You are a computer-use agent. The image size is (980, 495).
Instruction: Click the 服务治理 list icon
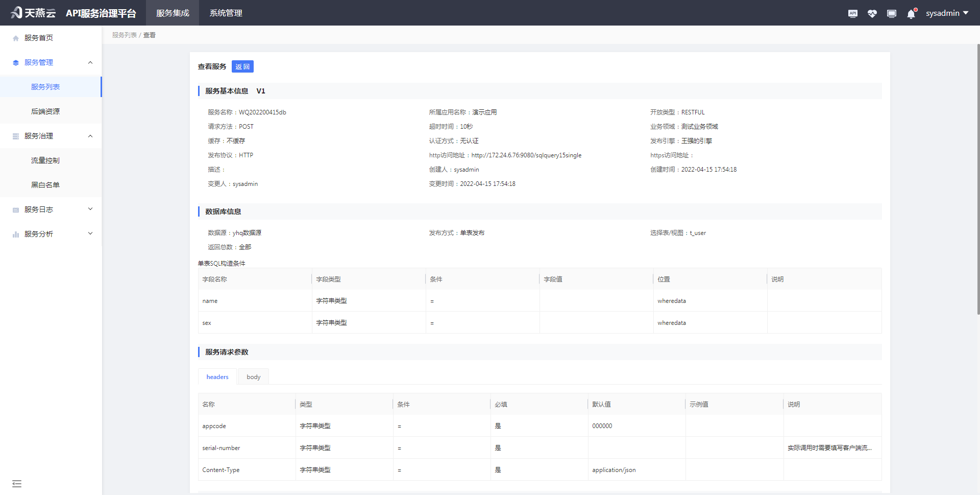[x=15, y=135]
